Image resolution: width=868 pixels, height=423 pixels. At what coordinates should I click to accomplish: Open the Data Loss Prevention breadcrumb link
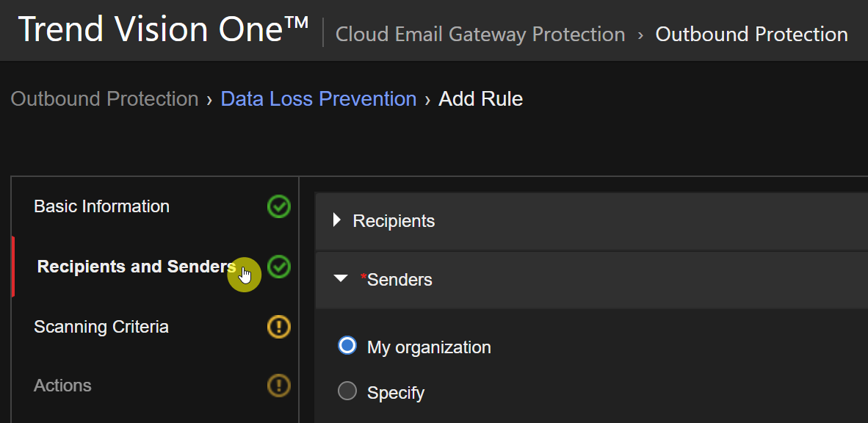pos(318,99)
